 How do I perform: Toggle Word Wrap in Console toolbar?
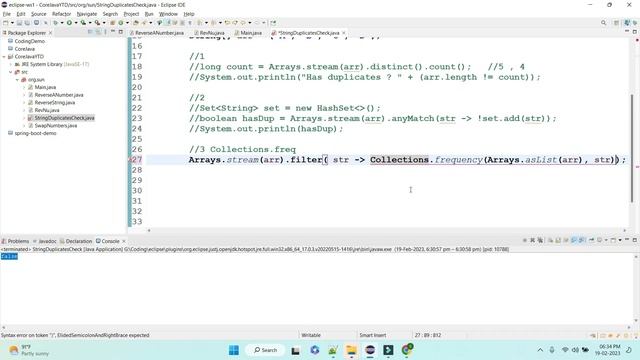click(566, 240)
